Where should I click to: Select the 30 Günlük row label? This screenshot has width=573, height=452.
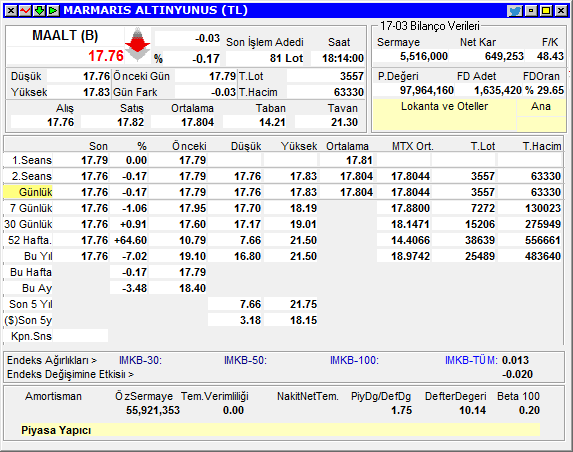coord(28,224)
